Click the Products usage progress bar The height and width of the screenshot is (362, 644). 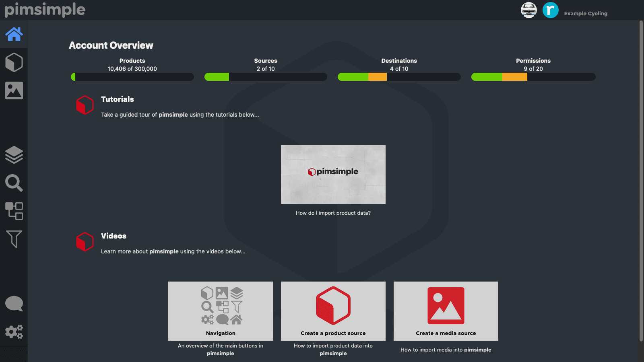[132, 77]
